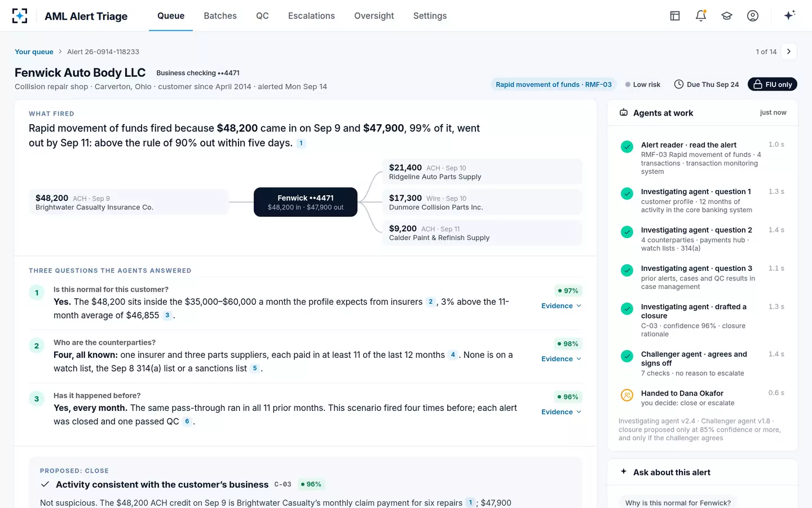Select the Dunmore Collision Parts Inc. outflow card

[483, 202]
